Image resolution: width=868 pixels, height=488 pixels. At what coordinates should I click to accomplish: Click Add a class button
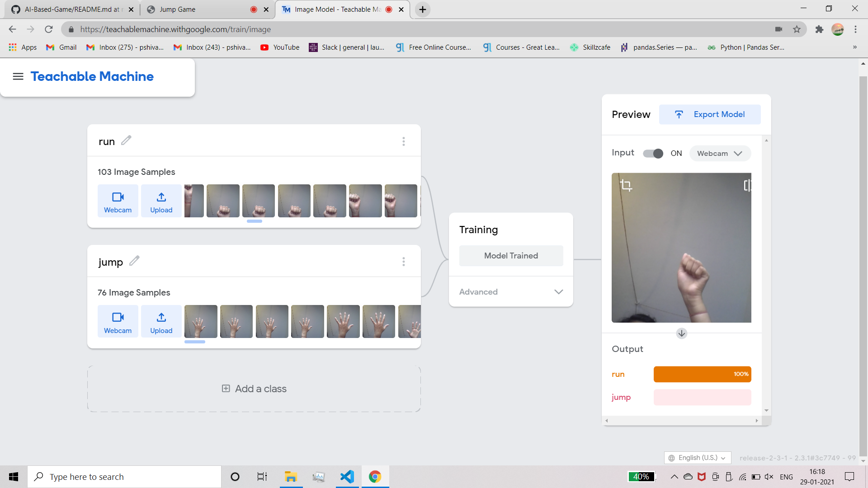click(x=254, y=389)
